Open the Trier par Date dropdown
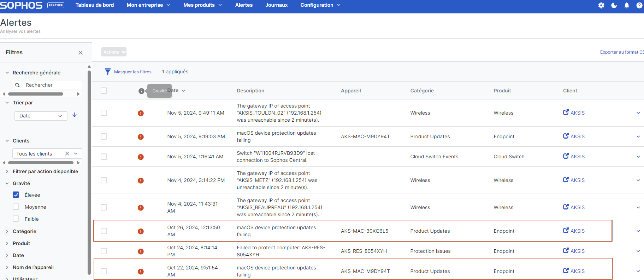The image size is (644, 280). pyautogui.click(x=41, y=116)
